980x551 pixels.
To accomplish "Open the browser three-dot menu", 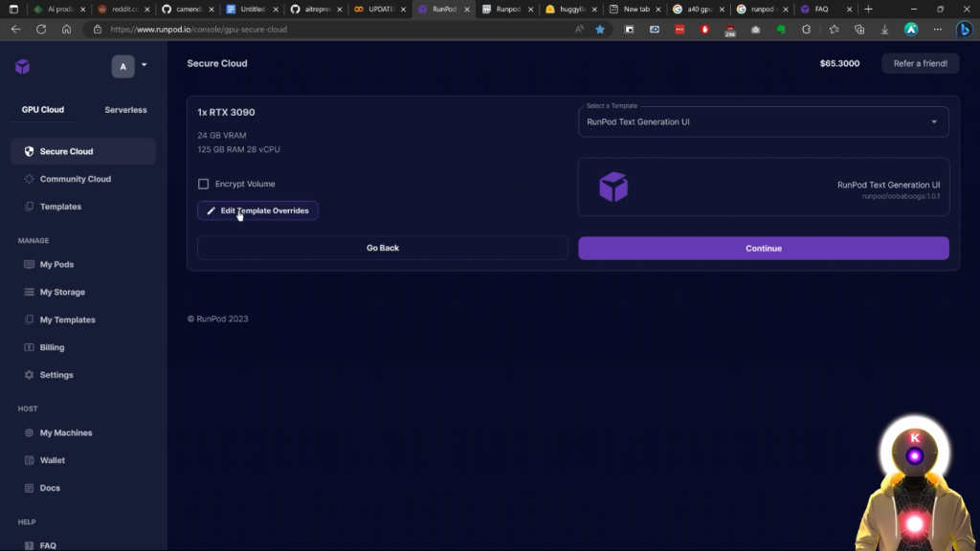I will [x=938, y=30].
